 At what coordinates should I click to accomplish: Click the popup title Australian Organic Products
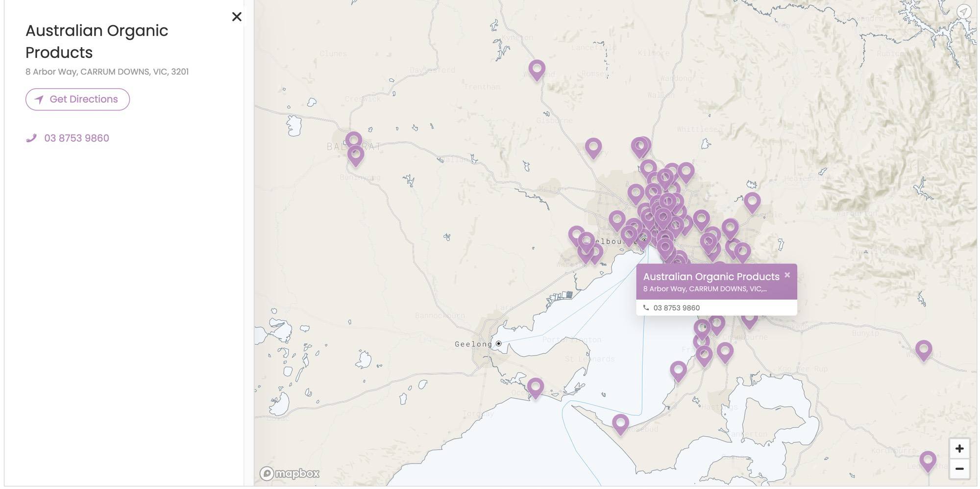pyautogui.click(x=711, y=277)
